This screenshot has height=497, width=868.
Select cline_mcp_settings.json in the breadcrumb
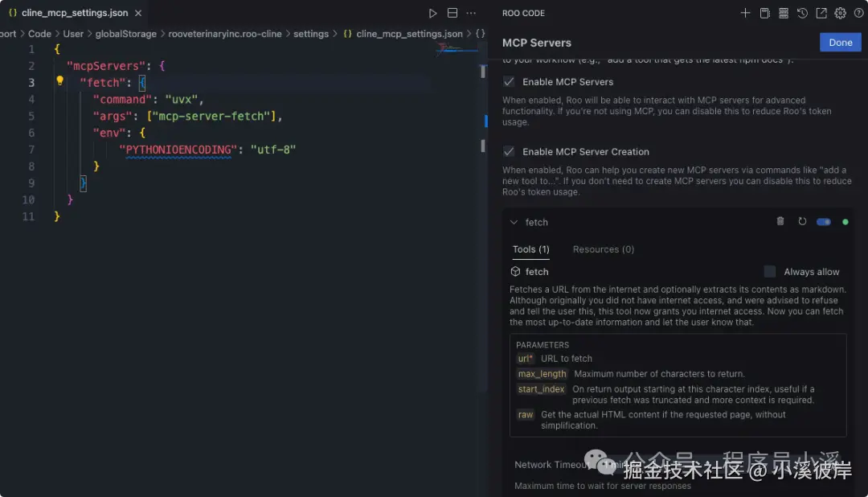pyautogui.click(x=409, y=34)
